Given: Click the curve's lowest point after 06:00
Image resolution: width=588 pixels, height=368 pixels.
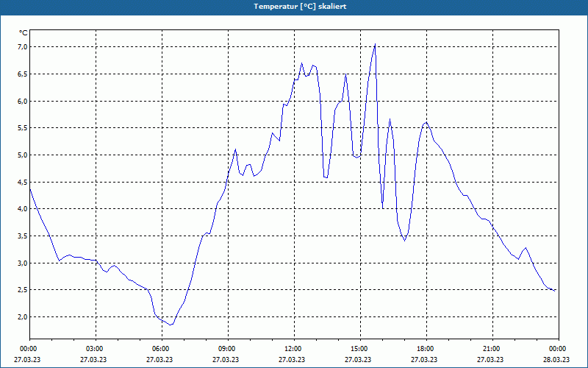Looking at the screenshot, I should [x=171, y=325].
